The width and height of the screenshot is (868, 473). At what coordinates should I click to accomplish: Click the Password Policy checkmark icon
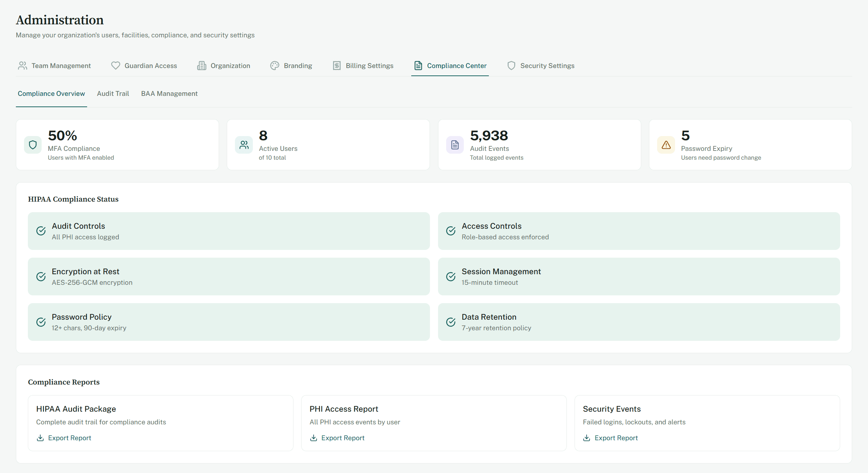point(41,322)
